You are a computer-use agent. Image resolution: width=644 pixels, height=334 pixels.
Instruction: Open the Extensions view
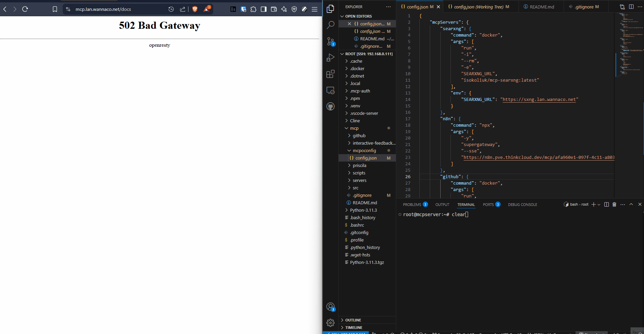pos(330,74)
